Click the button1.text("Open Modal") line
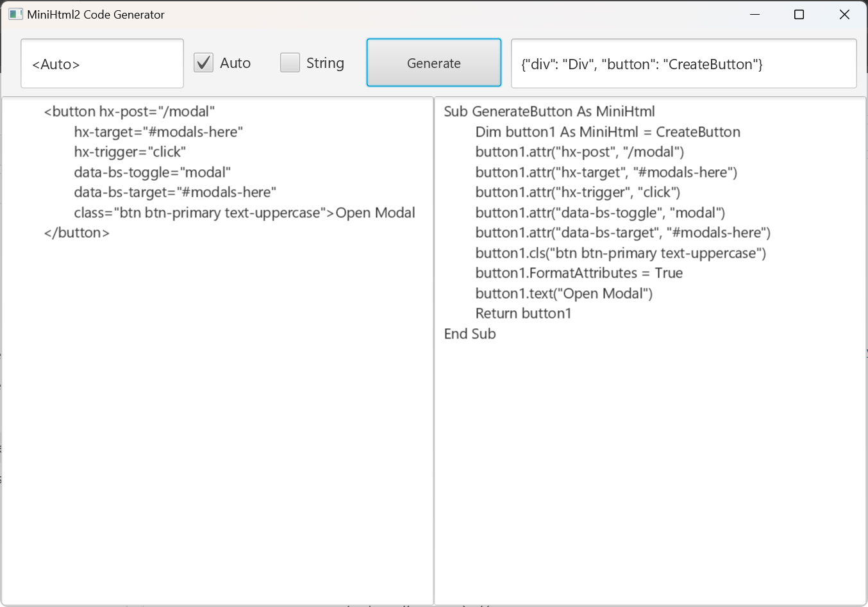This screenshot has width=868, height=607. (x=563, y=294)
